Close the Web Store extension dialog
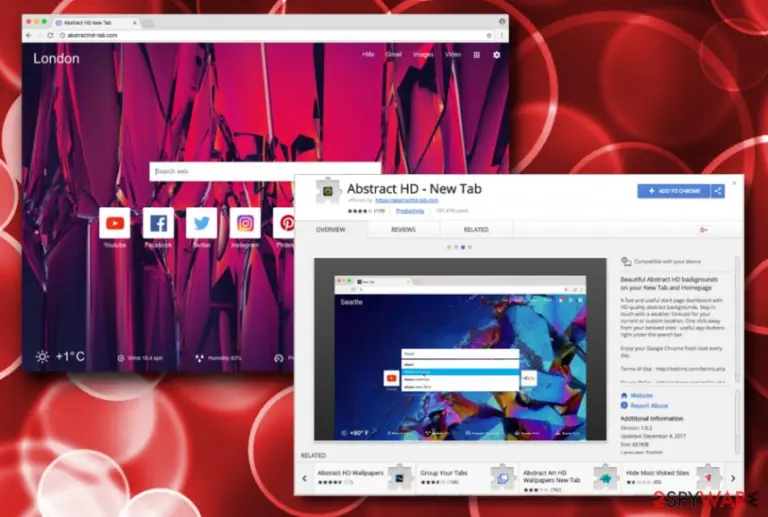The width and height of the screenshot is (768, 517). 734,183
